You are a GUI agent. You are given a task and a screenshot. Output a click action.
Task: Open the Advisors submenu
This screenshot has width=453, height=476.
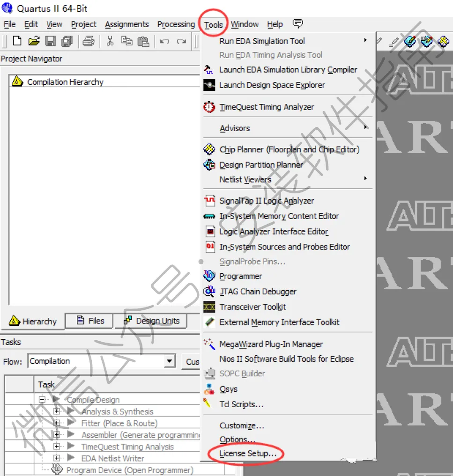coord(287,128)
